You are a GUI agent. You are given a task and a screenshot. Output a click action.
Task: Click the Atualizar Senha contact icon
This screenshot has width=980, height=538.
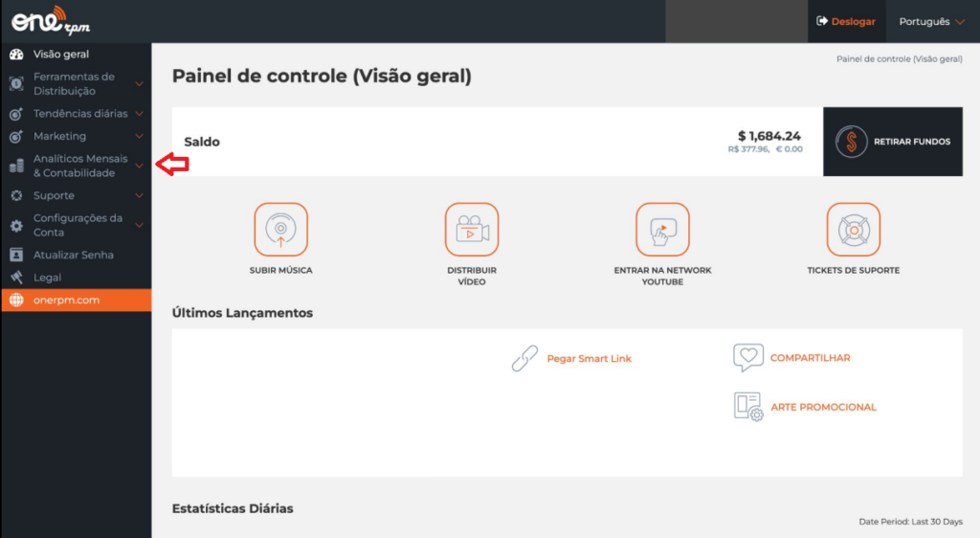point(16,255)
